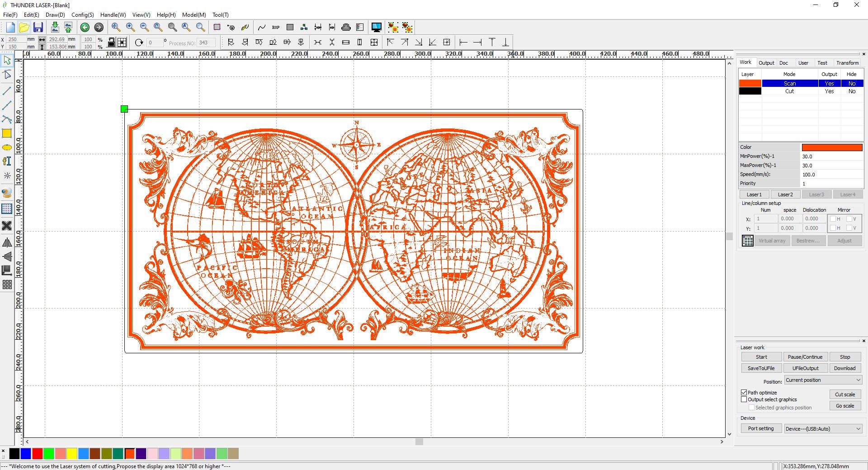Viewport: 868px width, 470px height.
Task: Save the project with the floppy icon
Action: click(x=38, y=27)
